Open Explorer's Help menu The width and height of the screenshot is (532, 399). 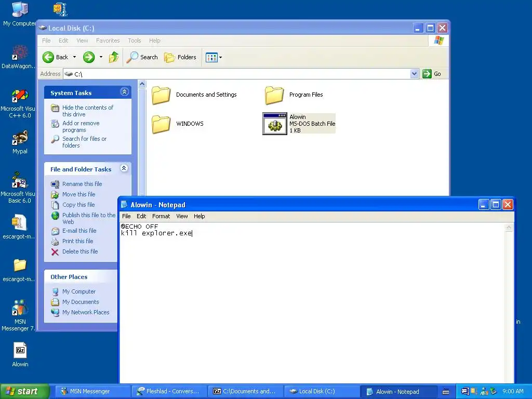154,41
